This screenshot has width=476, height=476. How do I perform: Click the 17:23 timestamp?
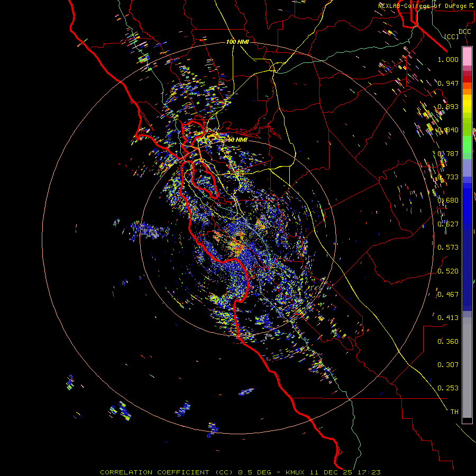tap(369, 472)
